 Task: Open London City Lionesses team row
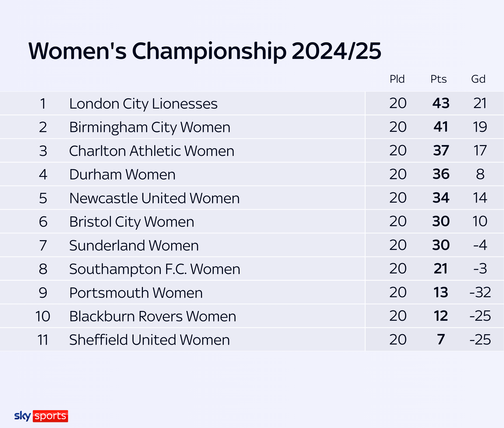click(x=143, y=104)
